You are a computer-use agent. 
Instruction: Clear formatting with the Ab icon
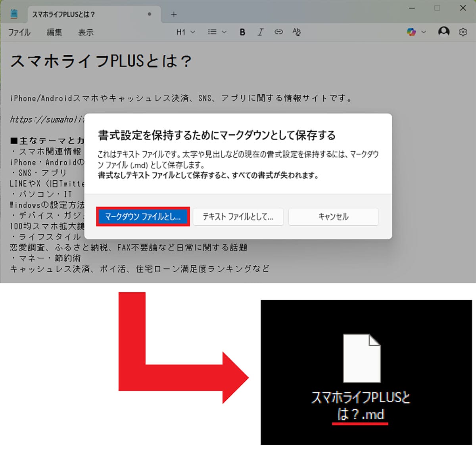coord(296,32)
